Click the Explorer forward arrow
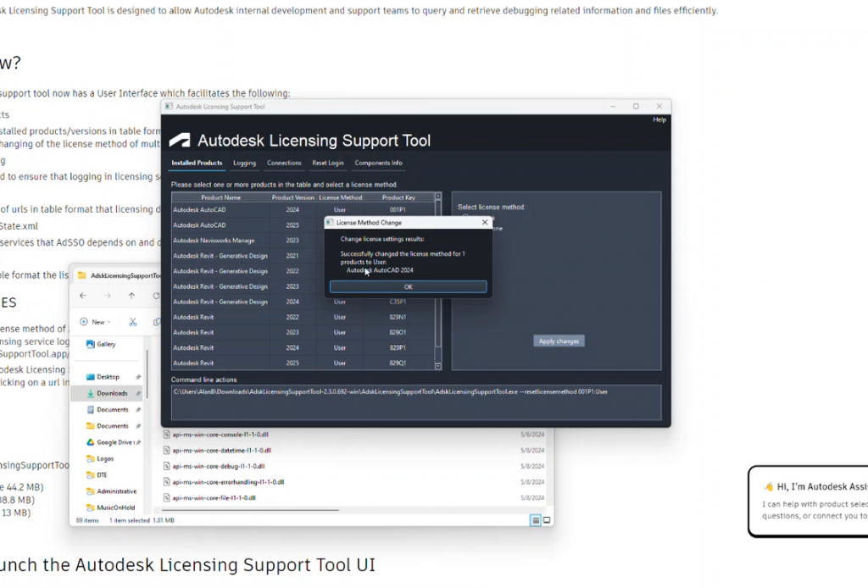Image resolution: width=868 pixels, height=588 pixels. 107,296
